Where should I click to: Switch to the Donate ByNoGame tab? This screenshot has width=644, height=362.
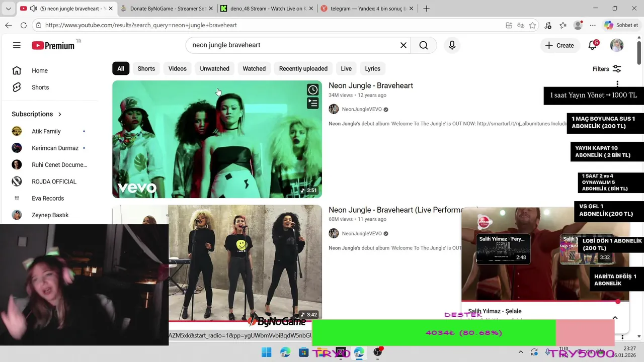coord(167,9)
